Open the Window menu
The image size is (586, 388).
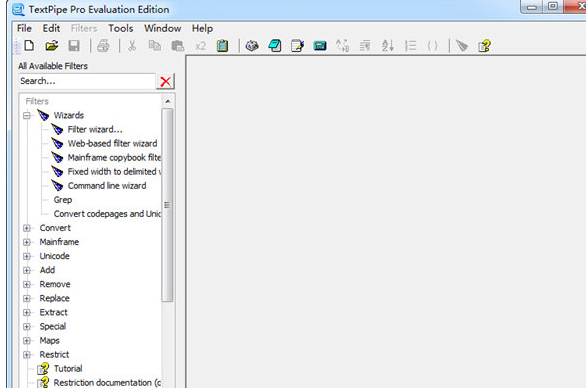(x=163, y=28)
